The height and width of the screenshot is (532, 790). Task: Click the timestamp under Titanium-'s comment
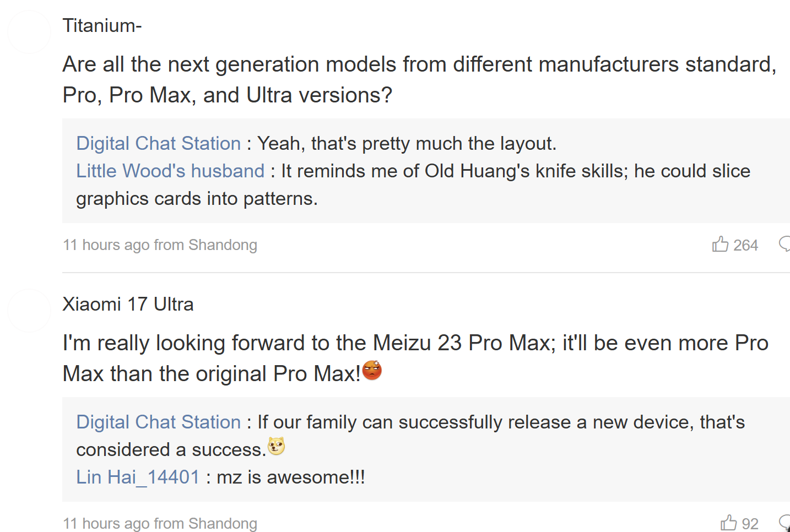[160, 245]
